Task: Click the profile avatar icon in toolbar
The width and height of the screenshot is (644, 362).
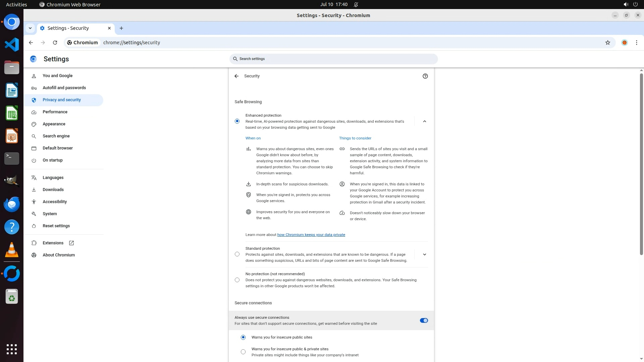Action: point(624,43)
